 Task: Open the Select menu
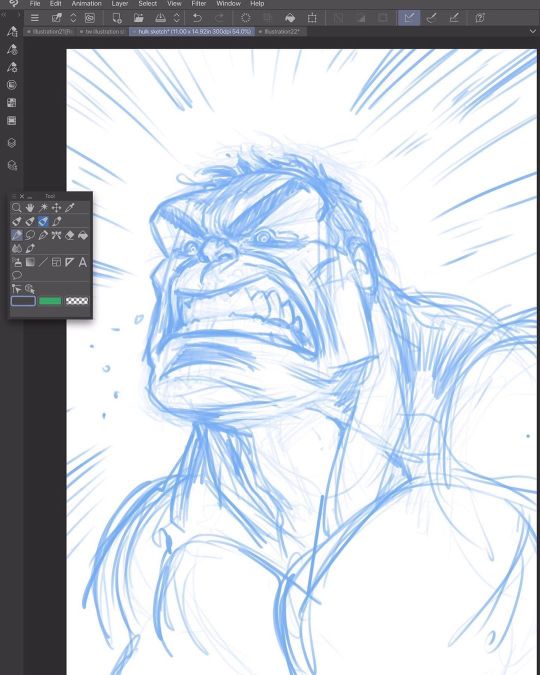(x=147, y=3)
